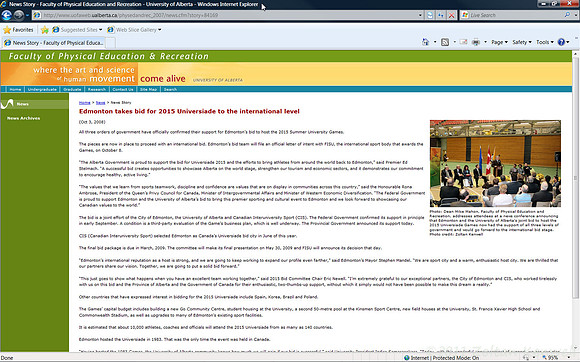Click the article headline about 2015 Universiade
The height and width of the screenshot is (362, 580).
189,111
